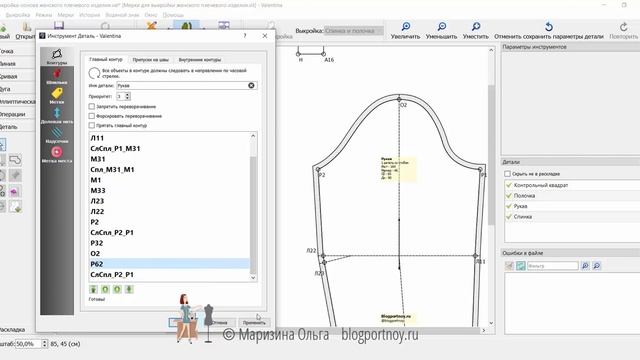640x360 pixels.
Task: Click the Уменьшить zoom-out tool
Action: pos(441,31)
